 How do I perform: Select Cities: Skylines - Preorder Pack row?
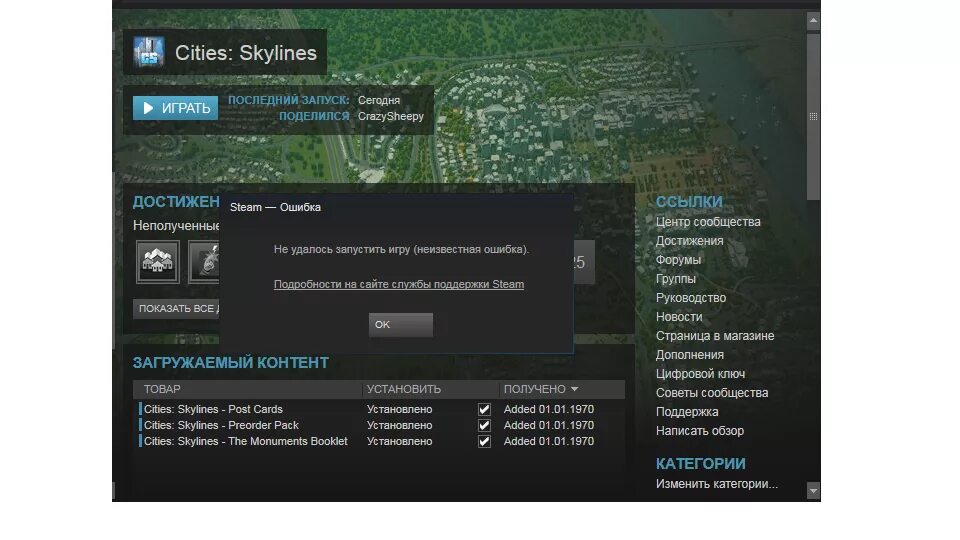[379, 425]
